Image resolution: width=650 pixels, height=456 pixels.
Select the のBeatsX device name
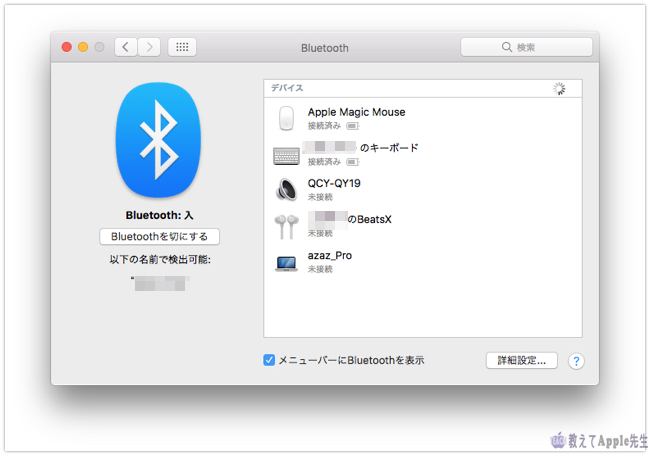tap(369, 219)
